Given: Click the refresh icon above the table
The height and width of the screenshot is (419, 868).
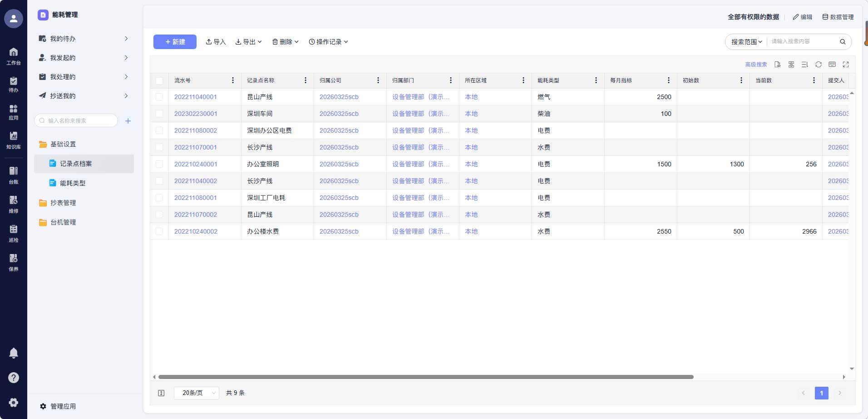Looking at the screenshot, I should (818, 65).
